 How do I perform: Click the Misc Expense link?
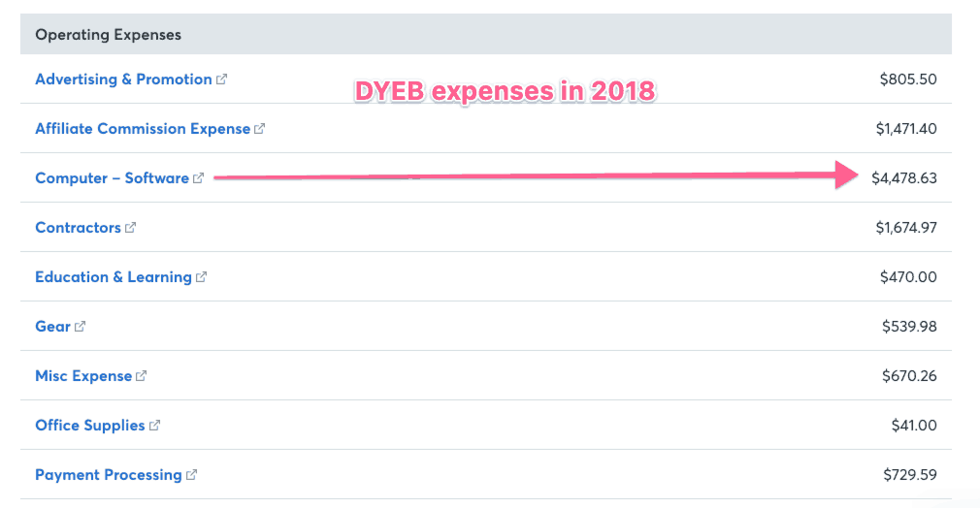(83, 375)
